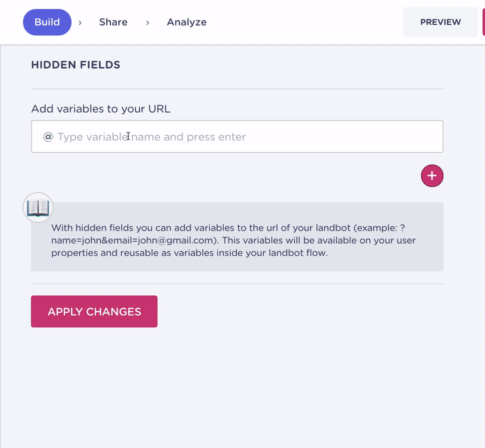Click the open book help icon
Screen dimensions: 485x448
[38, 207]
